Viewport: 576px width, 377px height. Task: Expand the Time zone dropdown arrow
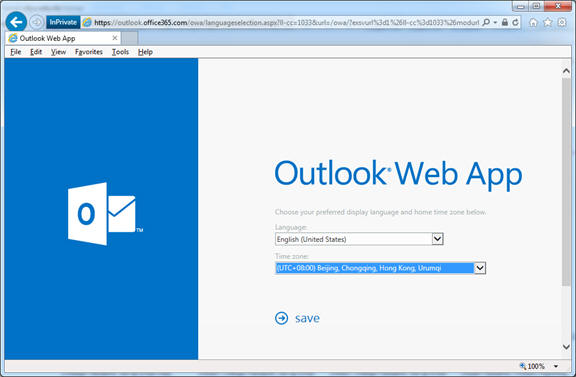[x=480, y=268]
